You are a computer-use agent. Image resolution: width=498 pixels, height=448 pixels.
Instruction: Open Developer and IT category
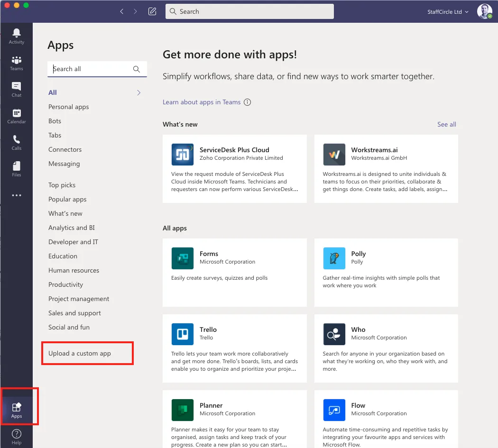point(74,242)
